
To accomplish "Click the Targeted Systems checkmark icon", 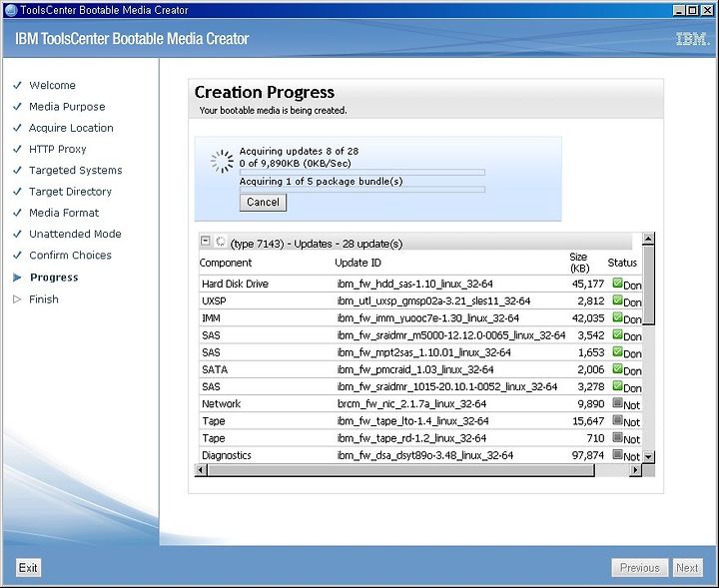I will coord(17,170).
